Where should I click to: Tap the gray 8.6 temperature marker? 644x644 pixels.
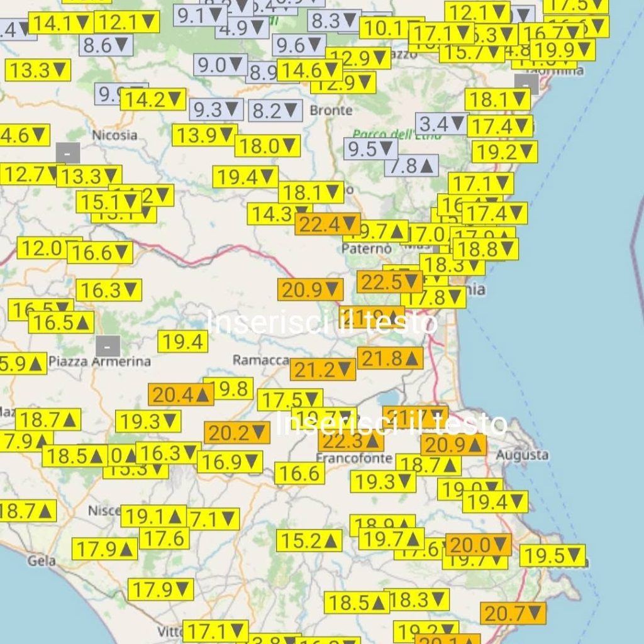[x=106, y=45]
